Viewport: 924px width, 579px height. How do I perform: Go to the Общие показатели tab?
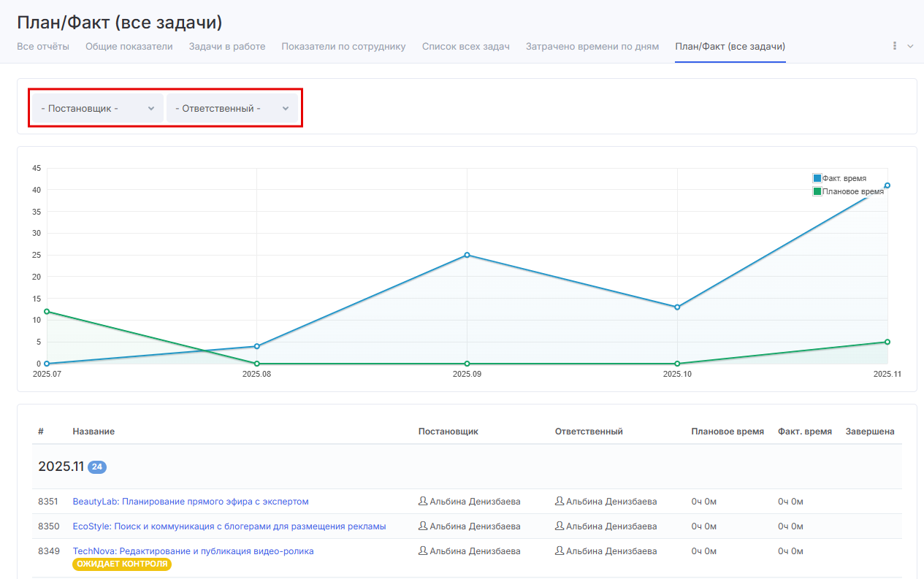tap(129, 47)
